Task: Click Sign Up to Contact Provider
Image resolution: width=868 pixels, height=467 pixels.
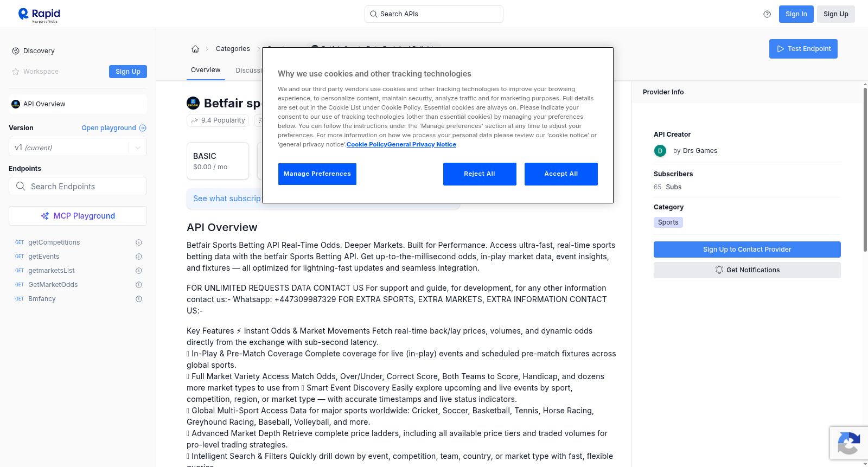Action: pyautogui.click(x=747, y=250)
